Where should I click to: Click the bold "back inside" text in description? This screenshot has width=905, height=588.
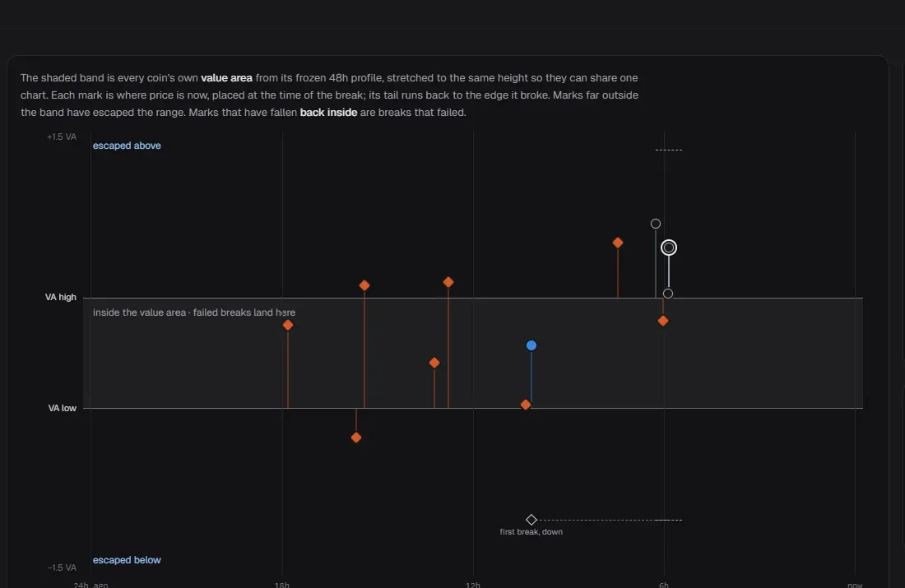click(328, 113)
